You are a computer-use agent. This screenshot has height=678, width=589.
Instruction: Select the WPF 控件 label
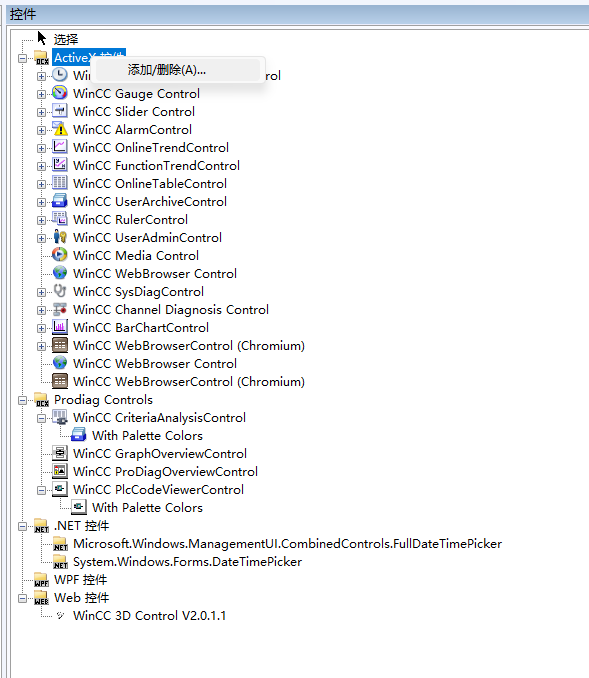80,580
